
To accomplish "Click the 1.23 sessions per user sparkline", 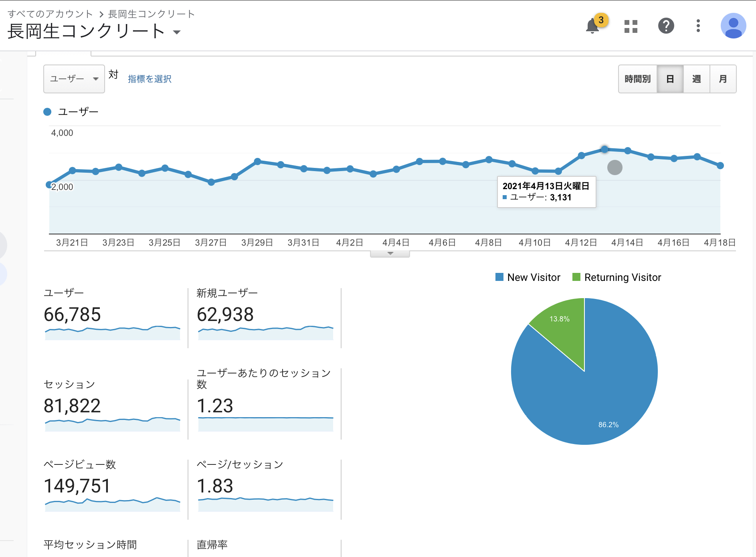I will point(266,424).
